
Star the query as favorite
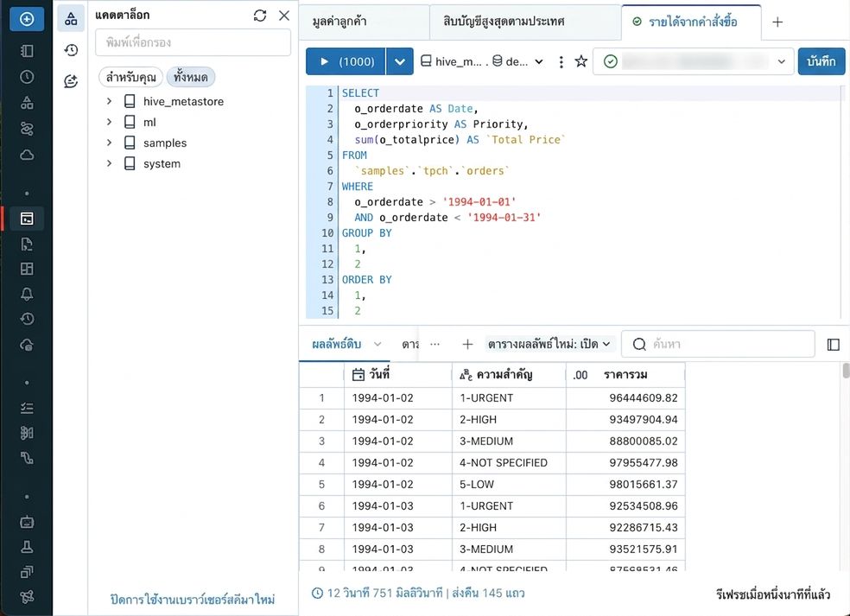click(581, 61)
